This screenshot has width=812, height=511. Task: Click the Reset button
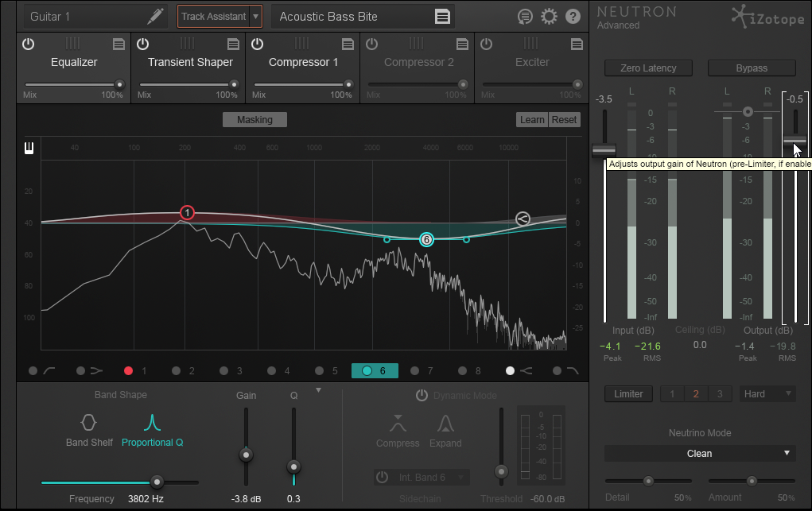pyautogui.click(x=564, y=119)
